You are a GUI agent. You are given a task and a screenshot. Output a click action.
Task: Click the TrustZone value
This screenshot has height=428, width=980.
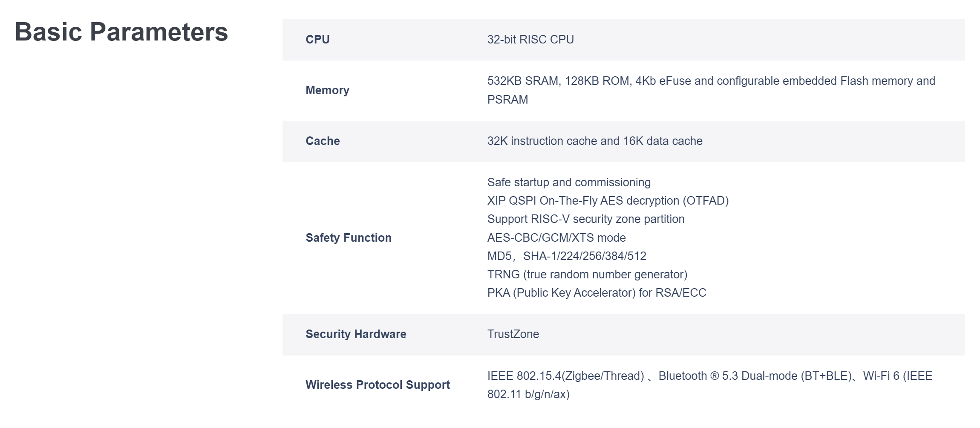(513, 334)
